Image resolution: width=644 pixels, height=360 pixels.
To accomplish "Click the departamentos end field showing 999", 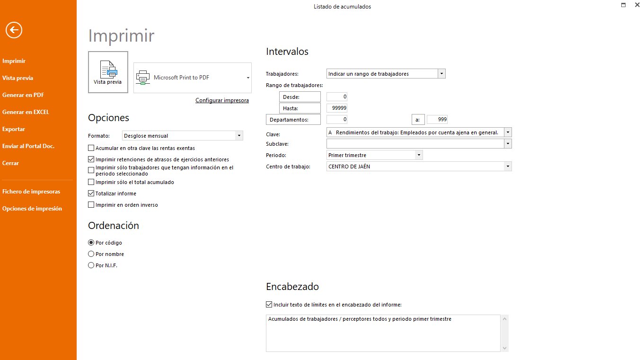I will click(x=437, y=119).
